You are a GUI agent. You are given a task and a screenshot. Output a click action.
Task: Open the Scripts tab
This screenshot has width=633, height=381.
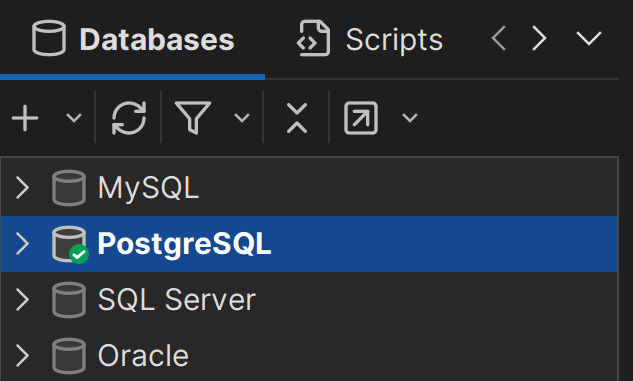(369, 39)
